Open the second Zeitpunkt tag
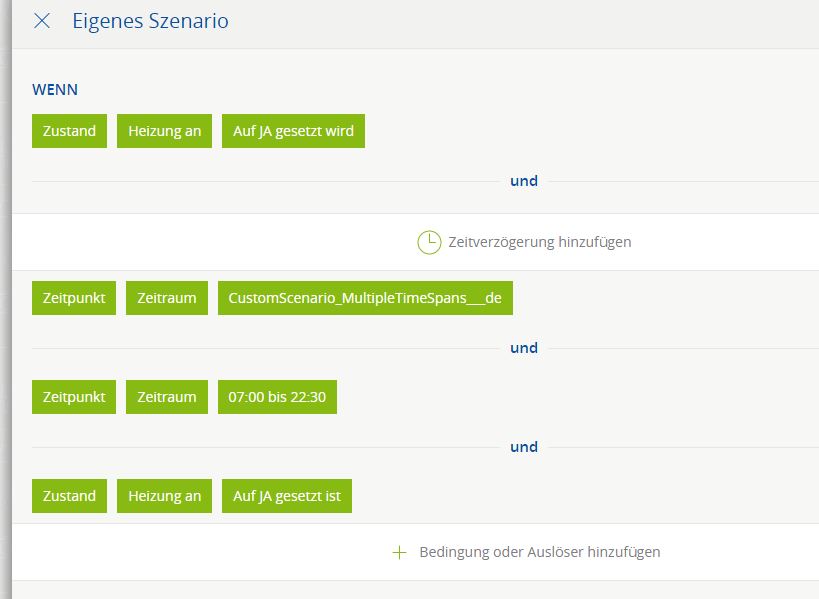The height and width of the screenshot is (599, 819). pos(74,397)
